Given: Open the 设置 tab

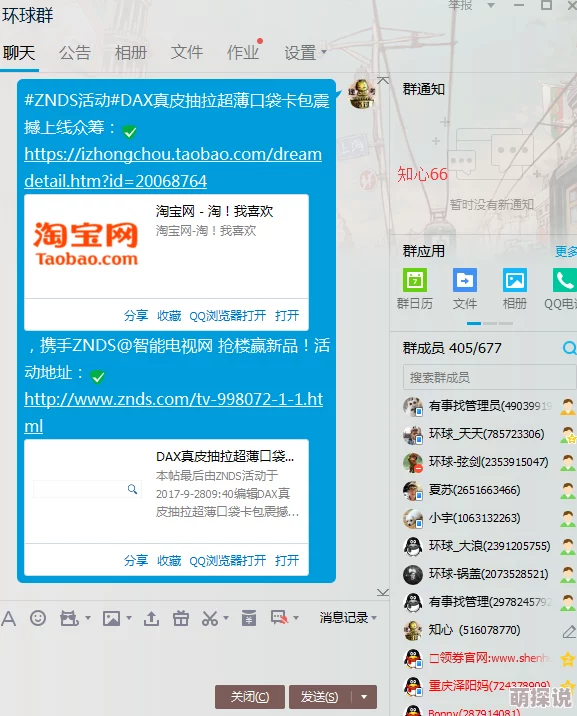Looking at the screenshot, I should coord(300,53).
